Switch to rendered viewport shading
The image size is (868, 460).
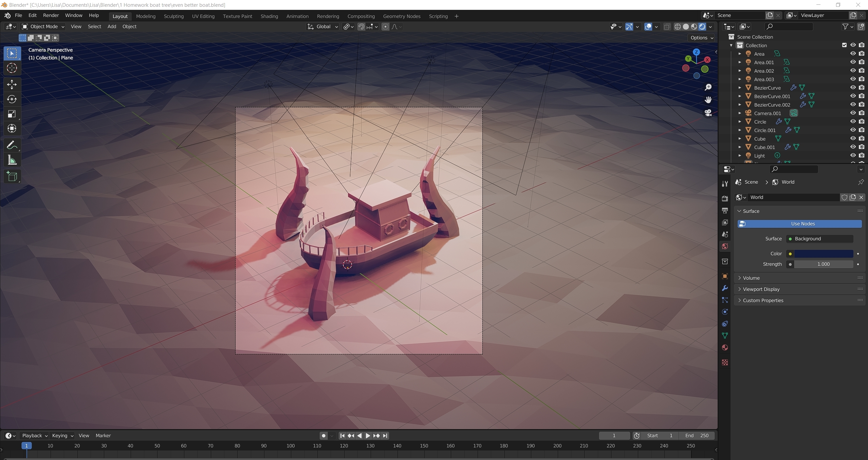coord(702,26)
